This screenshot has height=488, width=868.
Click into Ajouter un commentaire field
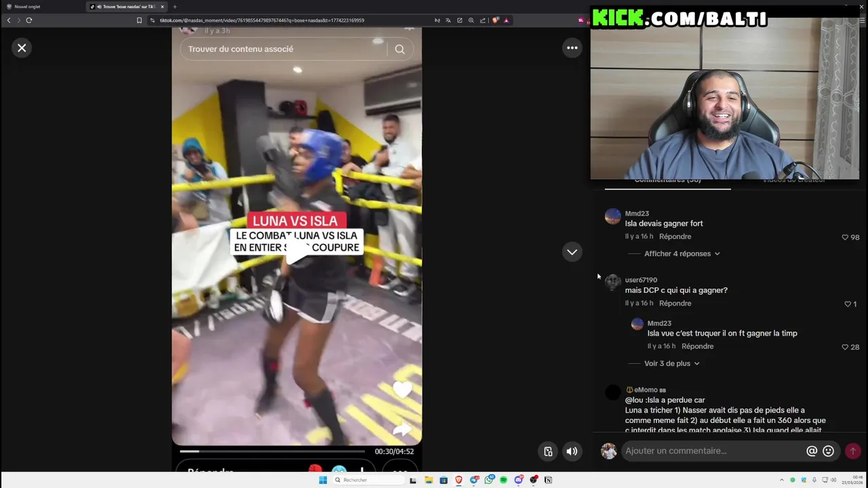point(712,451)
